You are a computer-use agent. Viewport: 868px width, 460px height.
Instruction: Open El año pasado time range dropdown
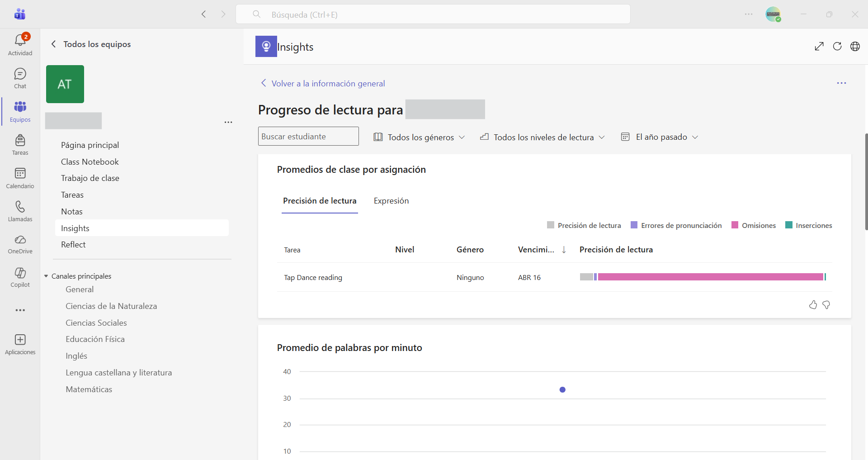click(x=660, y=137)
